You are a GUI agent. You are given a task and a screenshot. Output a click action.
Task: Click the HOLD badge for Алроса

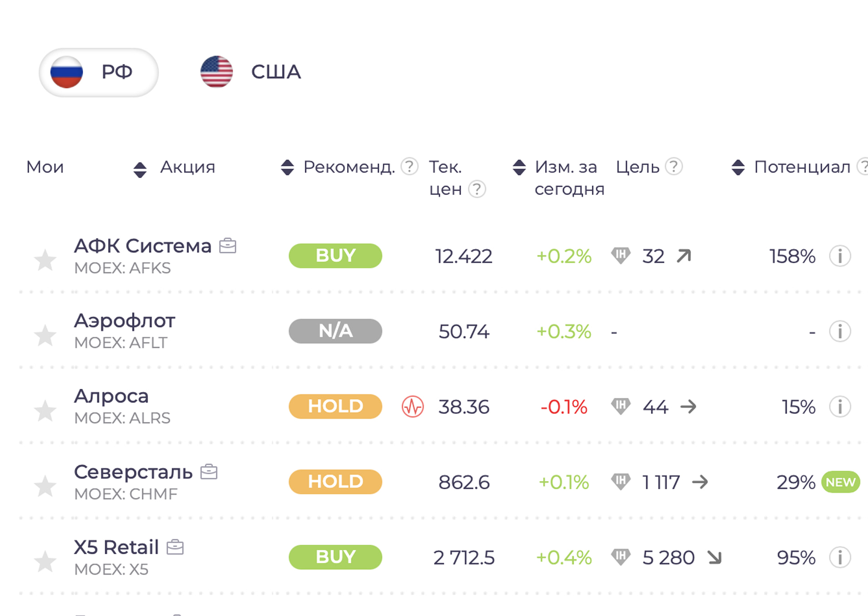point(335,406)
